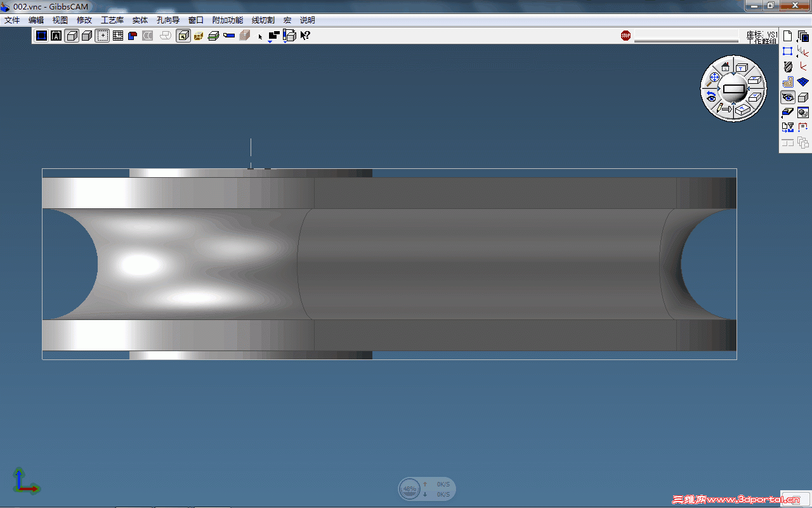Open the 视图 menu
The image size is (812, 508).
pos(60,20)
